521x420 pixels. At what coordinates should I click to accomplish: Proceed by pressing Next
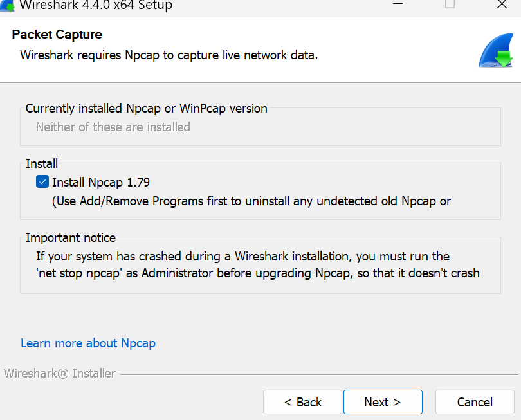[x=382, y=402]
